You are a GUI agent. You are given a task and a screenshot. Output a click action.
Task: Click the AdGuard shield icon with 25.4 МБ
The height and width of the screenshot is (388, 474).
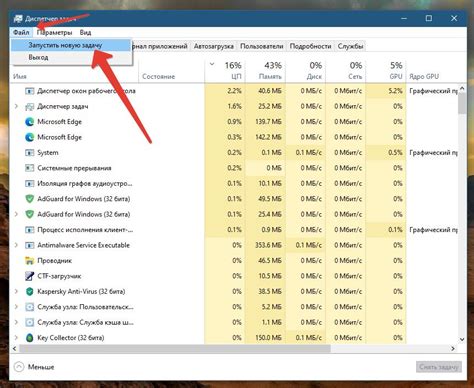tap(30, 214)
